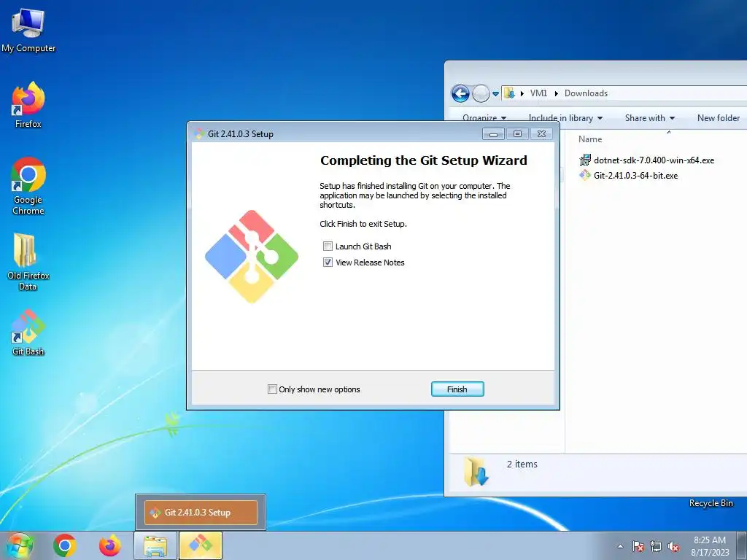Click the network tray icon

[656, 546]
